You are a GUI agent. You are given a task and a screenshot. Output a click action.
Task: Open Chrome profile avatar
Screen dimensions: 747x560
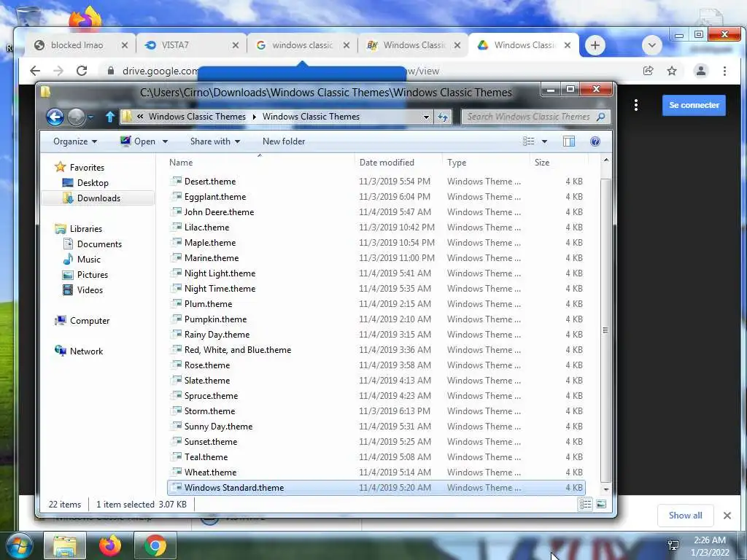coord(701,71)
